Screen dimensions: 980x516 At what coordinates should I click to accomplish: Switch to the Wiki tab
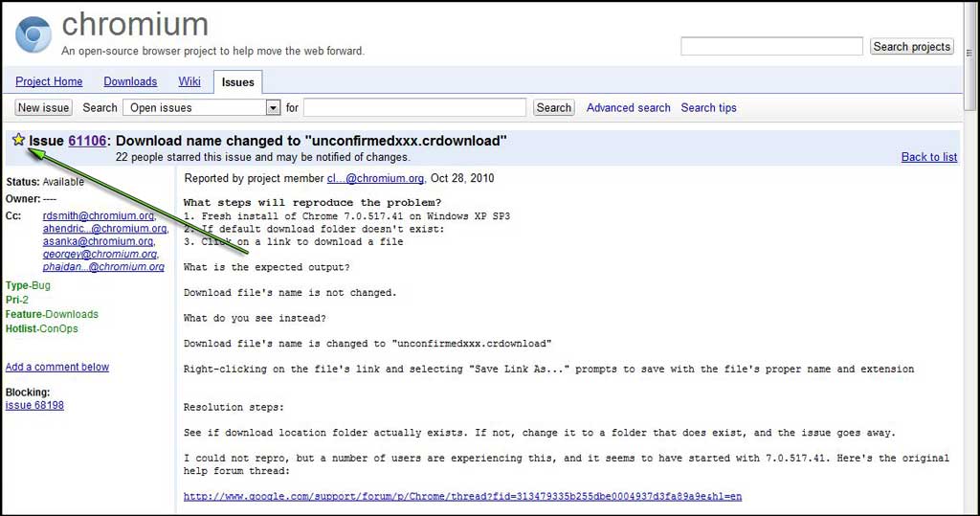click(x=189, y=81)
